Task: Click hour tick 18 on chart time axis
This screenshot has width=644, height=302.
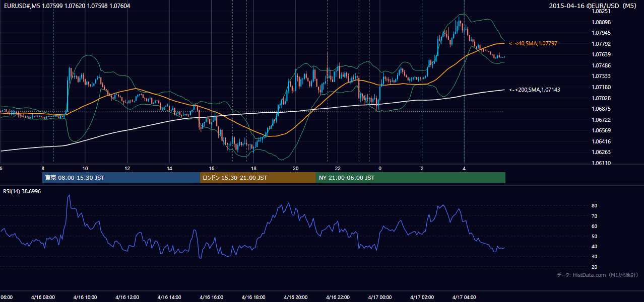Action: pyautogui.click(x=254, y=169)
